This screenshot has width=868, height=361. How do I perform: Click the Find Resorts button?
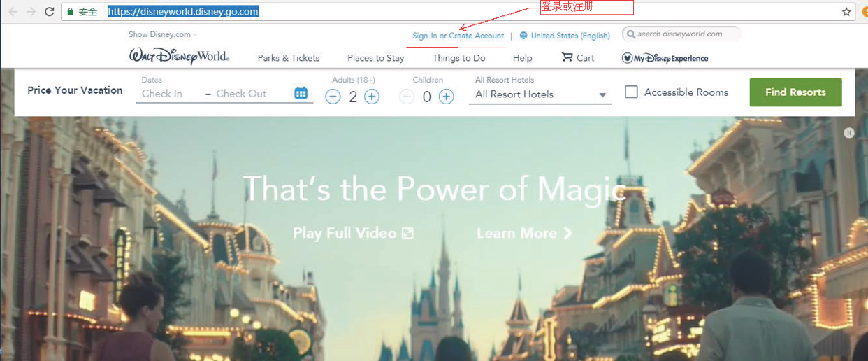pyautogui.click(x=795, y=92)
